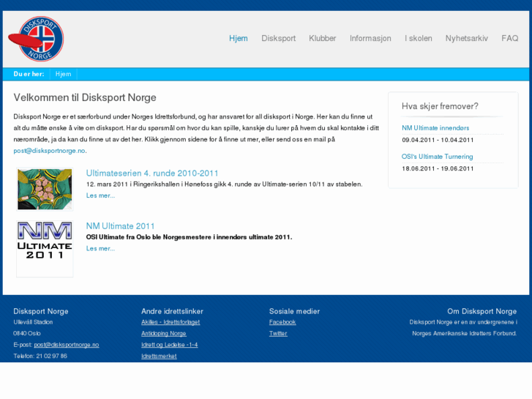This screenshot has width=532, height=399.
Task: Open the NM Ultimate 2011 article title
Action: coord(121,226)
